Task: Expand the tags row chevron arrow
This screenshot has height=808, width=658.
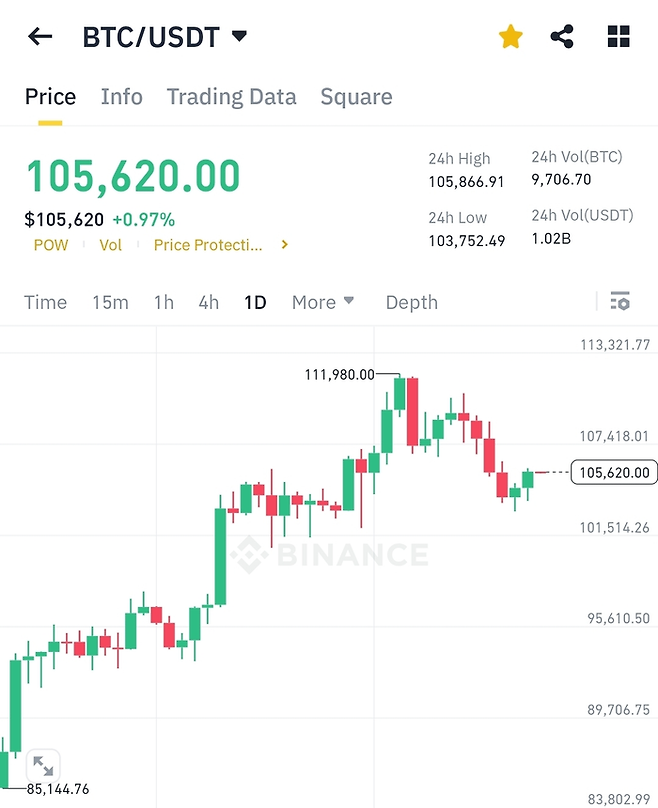Action: 285,244
